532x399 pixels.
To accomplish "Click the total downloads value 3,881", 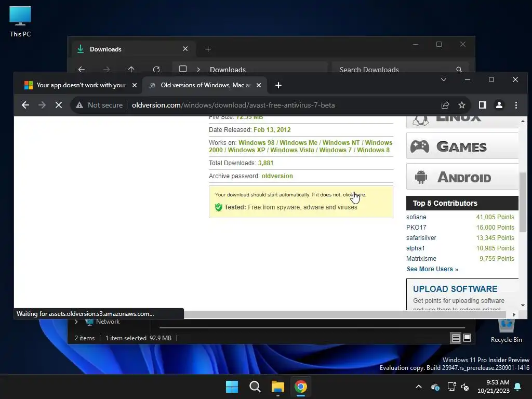I will 265,163.
